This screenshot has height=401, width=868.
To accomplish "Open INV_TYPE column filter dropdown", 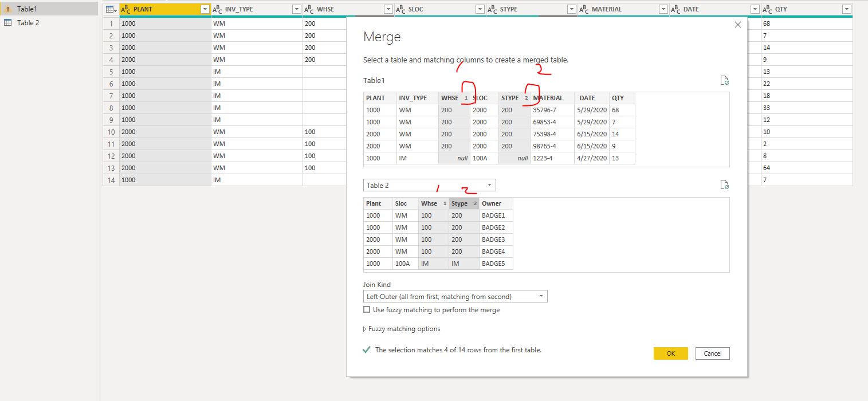I will 296,9.
